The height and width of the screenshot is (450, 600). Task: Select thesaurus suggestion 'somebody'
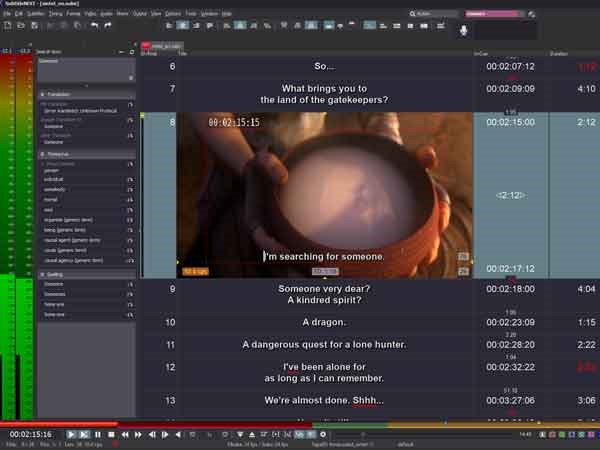coord(55,189)
